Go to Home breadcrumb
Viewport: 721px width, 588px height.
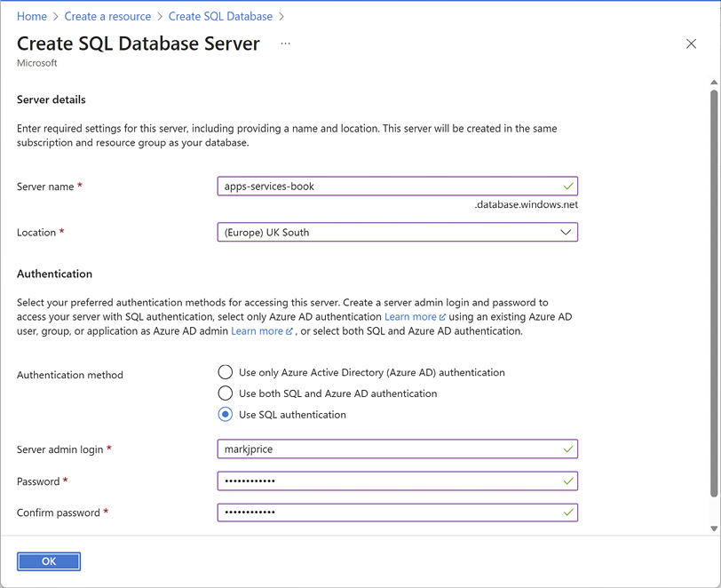(x=32, y=17)
